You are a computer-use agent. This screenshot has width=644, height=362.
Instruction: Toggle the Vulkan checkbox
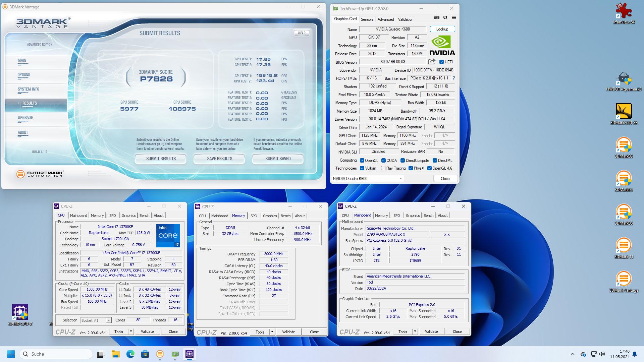pos(362,168)
